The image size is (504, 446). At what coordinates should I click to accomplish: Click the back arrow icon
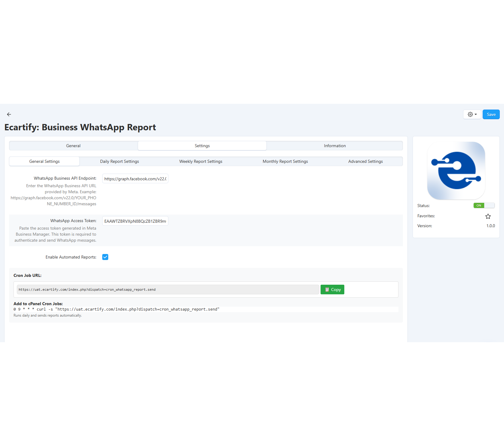coord(9,114)
